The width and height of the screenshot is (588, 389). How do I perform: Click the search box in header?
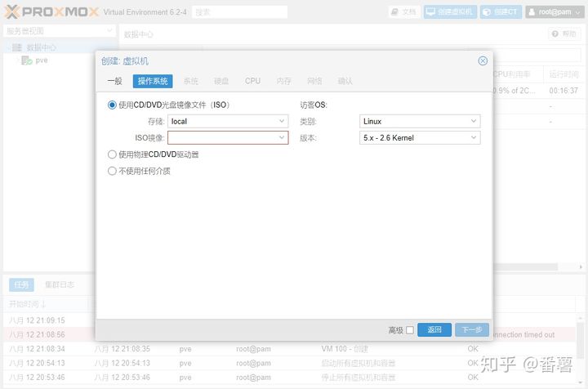click(240, 12)
